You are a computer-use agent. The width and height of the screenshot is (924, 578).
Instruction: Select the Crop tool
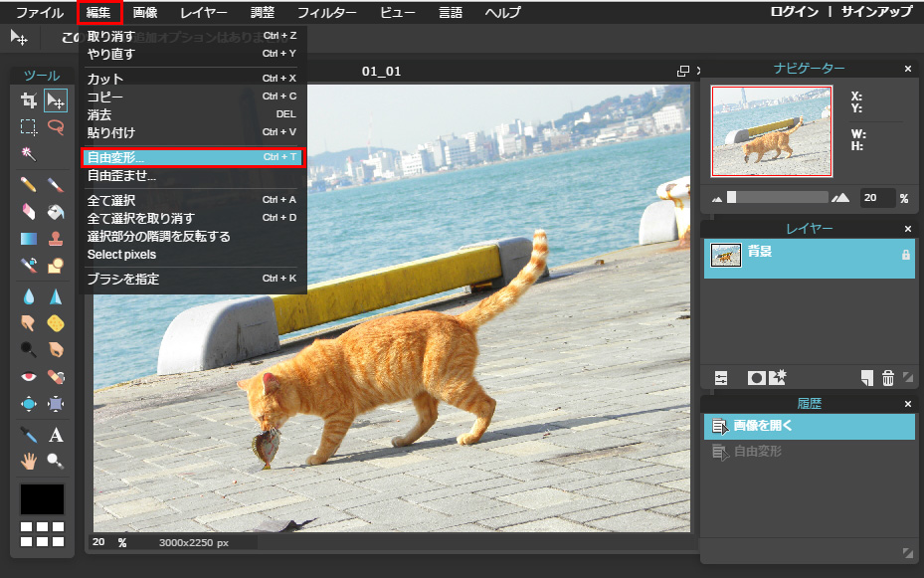point(28,100)
